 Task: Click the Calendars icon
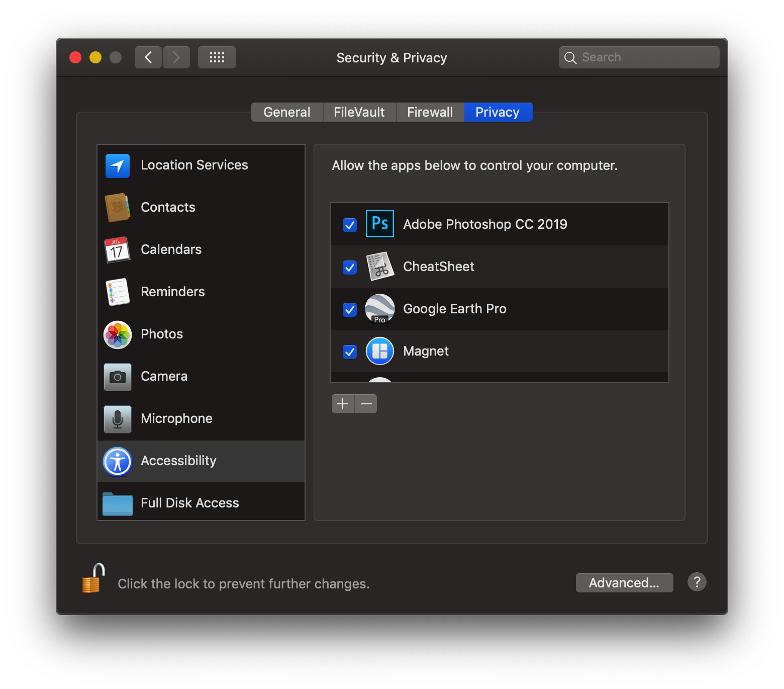point(117,250)
